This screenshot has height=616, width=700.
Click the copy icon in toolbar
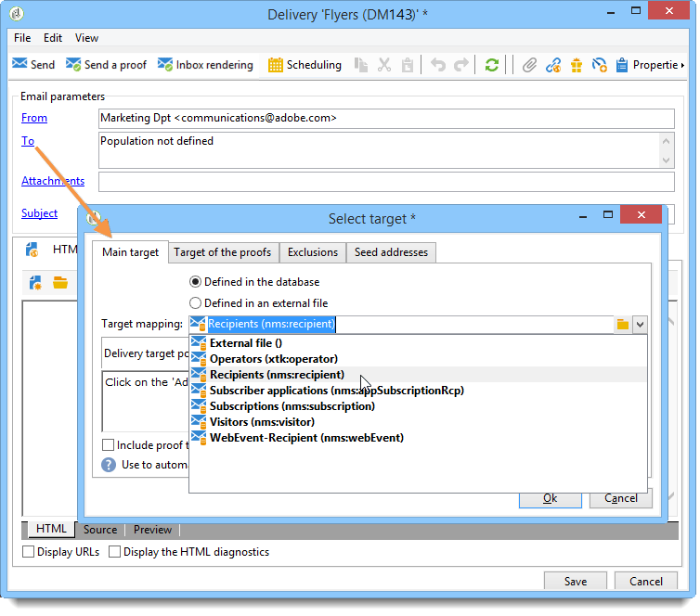click(361, 65)
